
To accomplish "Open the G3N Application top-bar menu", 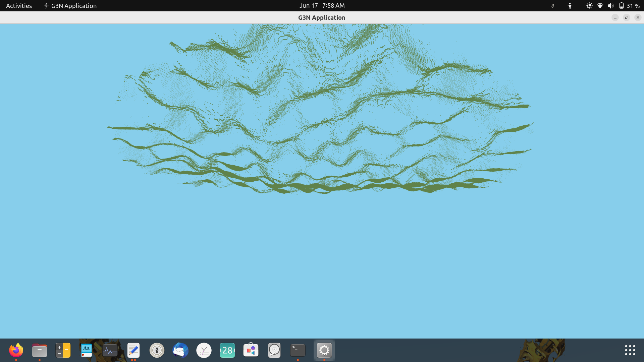I will 70,6.
